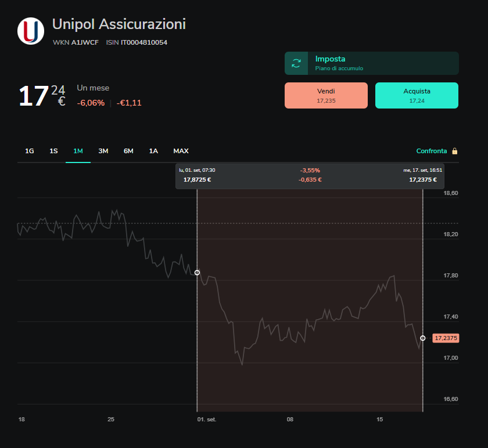Click the 15 x-axis date label
The width and height of the screenshot is (488, 448).
point(380,420)
